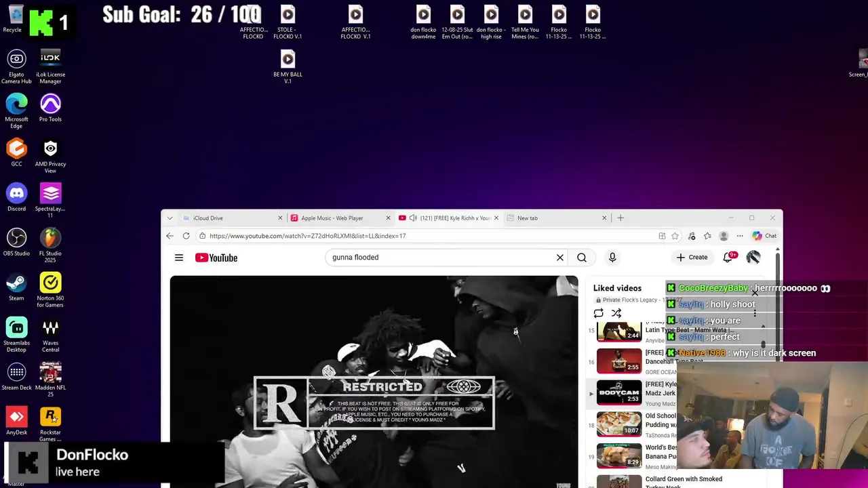This screenshot has height=488, width=868.
Task: Click the main YouTube video player
Action: pyautogui.click(x=374, y=382)
